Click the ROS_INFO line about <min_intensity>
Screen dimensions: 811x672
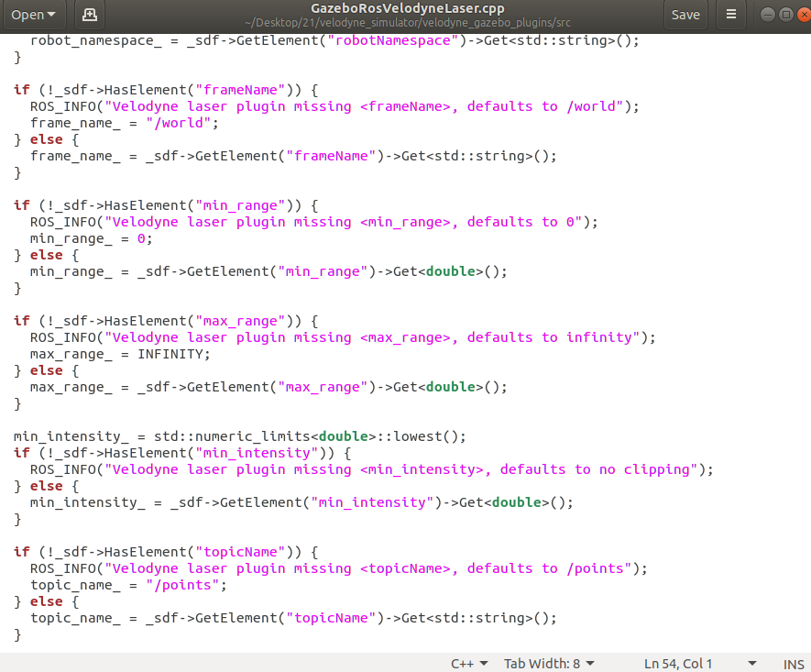(371, 469)
